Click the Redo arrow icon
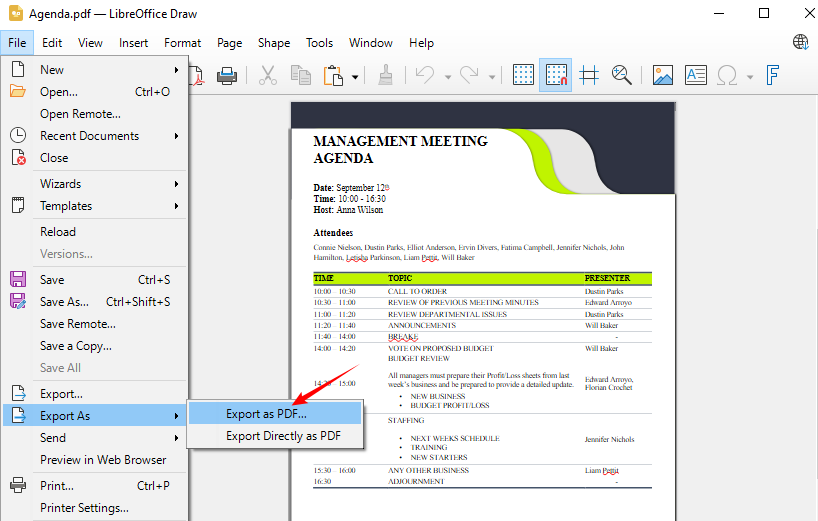 pyautogui.click(x=469, y=76)
